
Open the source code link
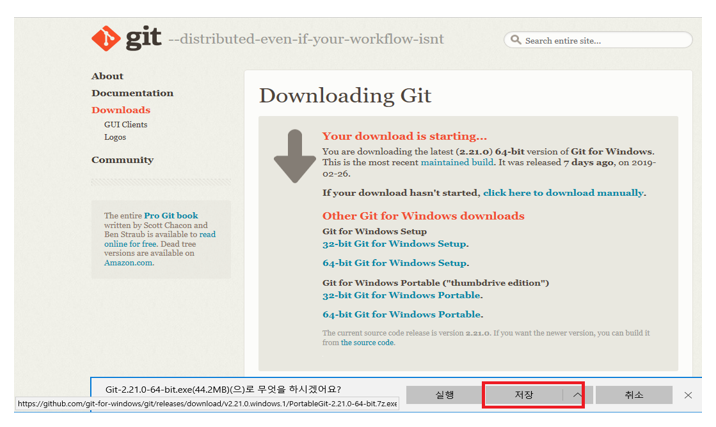(x=367, y=343)
